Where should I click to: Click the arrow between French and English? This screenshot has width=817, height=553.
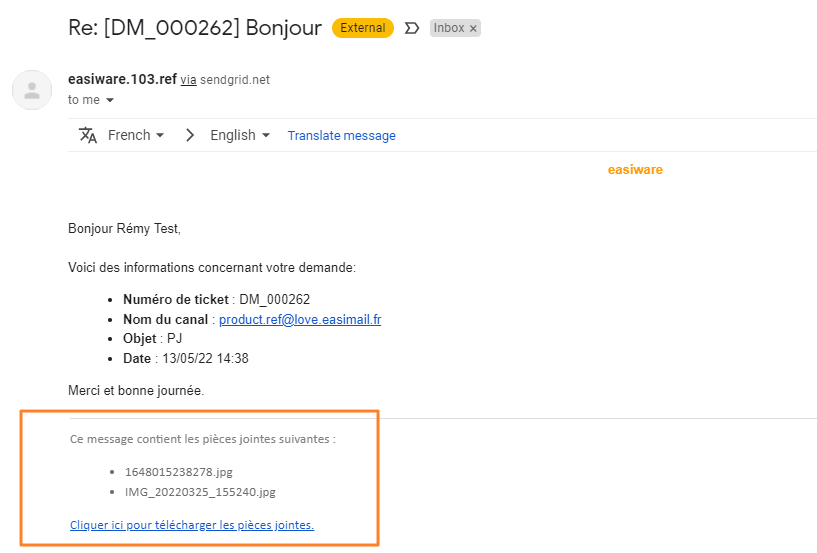[190, 135]
